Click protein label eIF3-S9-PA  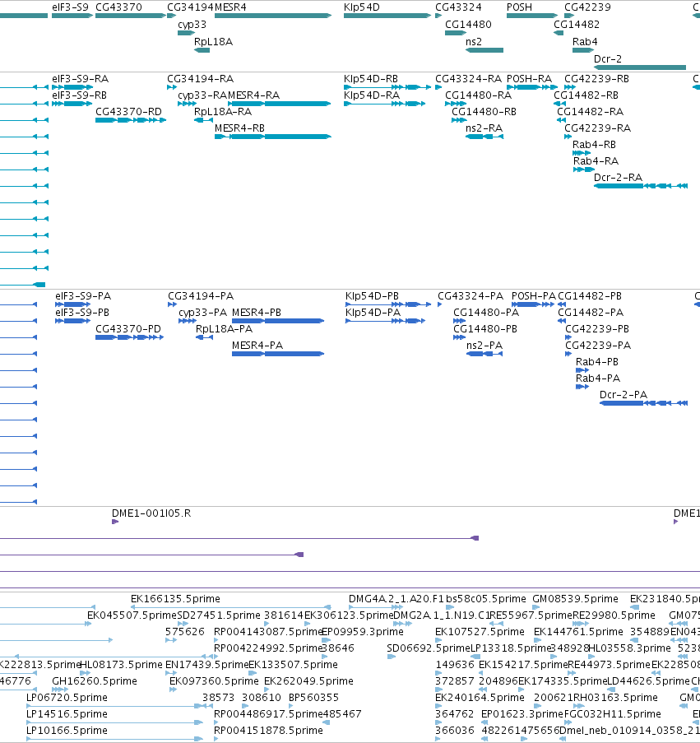pos(83,296)
